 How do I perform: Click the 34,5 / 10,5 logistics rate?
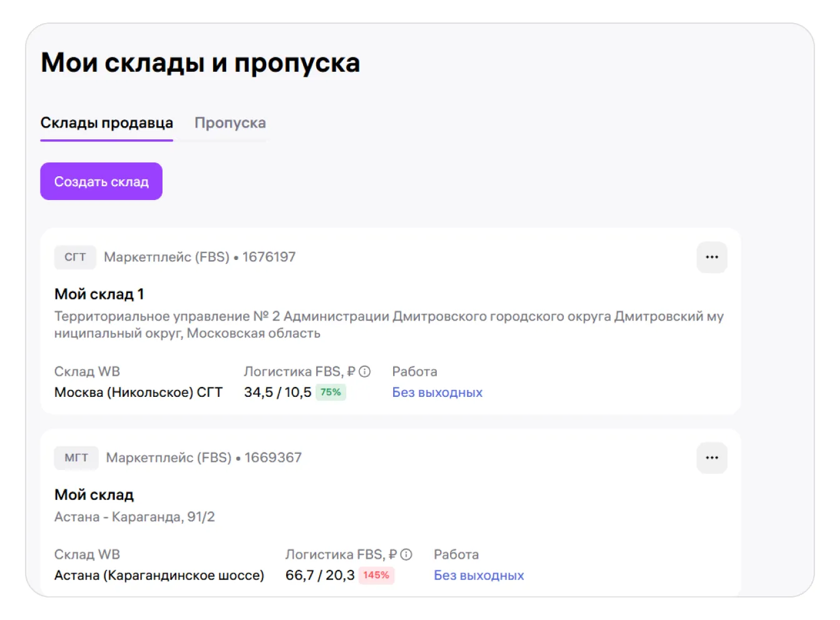tap(277, 392)
